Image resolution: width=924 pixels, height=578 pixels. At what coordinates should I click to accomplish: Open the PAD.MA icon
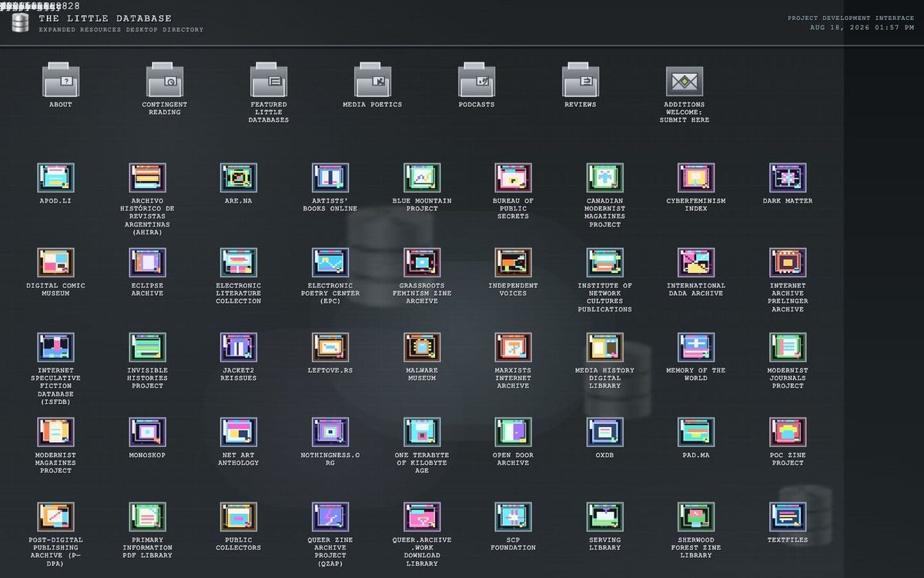(x=697, y=432)
